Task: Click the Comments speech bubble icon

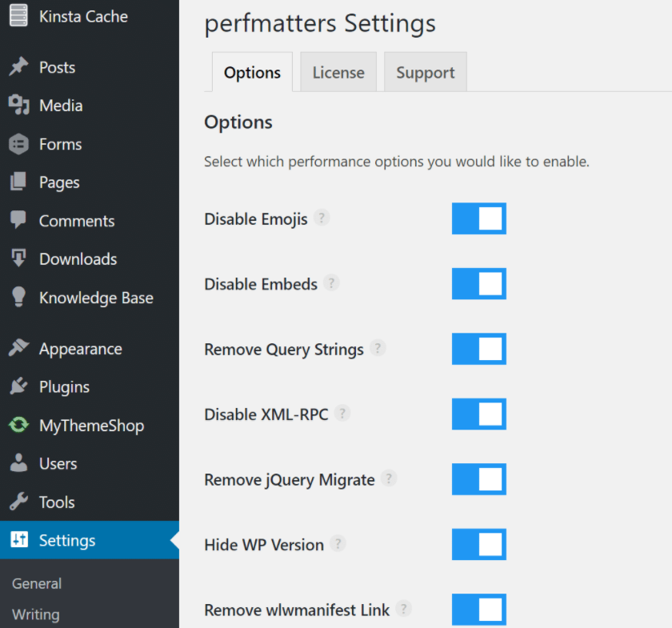Action: [18, 221]
